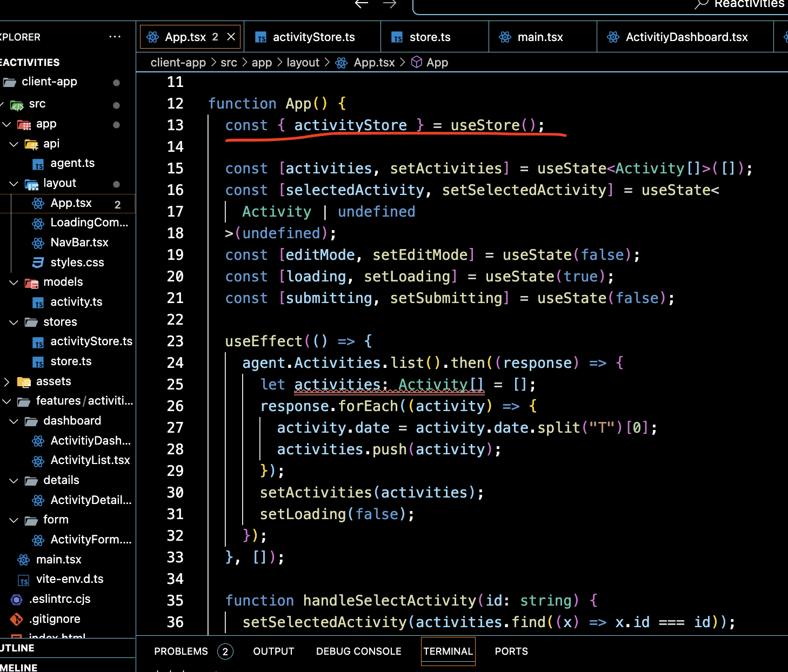Click React icon next to NavBar.tsx
788x672 pixels.
[x=38, y=243]
